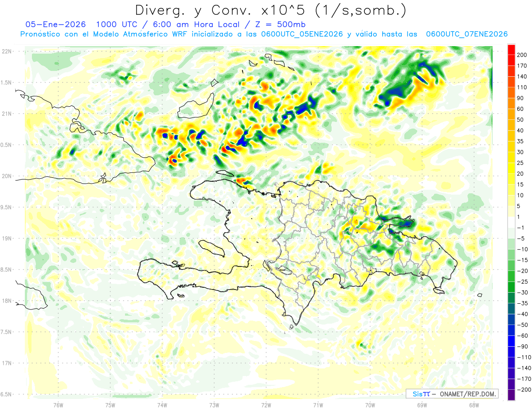Click the '-170' value on the color scale
The height and width of the screenshot is (411, 532).
tap(525, 379)
